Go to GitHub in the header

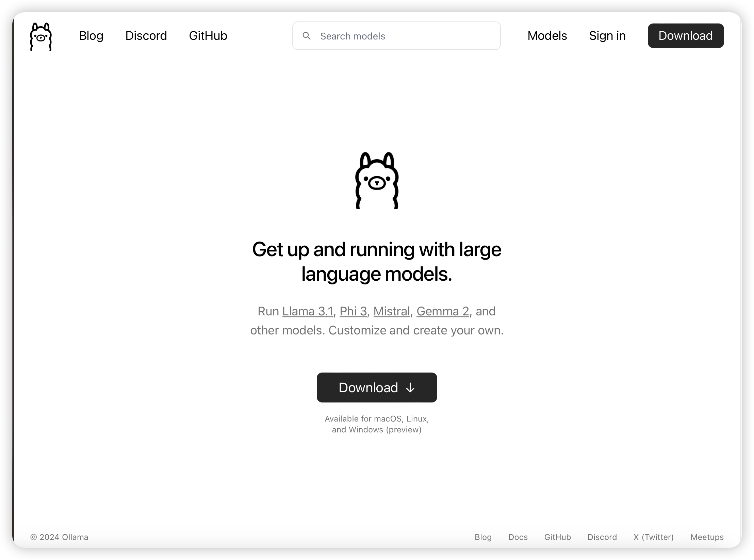click(x=208, y=36)
